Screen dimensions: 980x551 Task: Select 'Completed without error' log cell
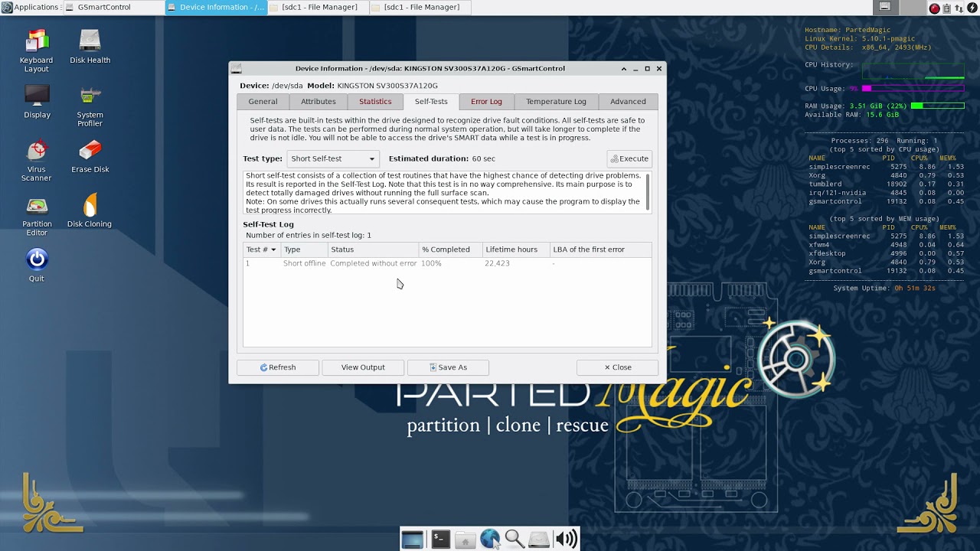coord(373,263)
